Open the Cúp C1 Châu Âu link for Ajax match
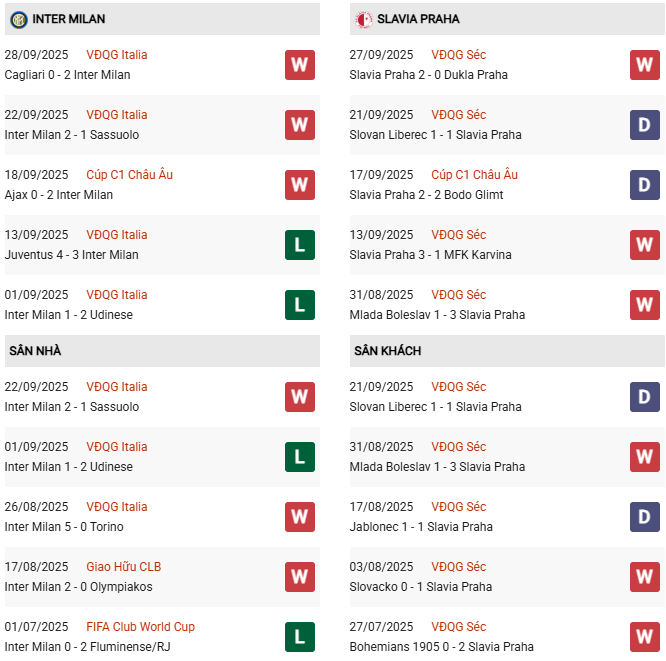This screenshot has height=661, width=666. pos(129,175)
